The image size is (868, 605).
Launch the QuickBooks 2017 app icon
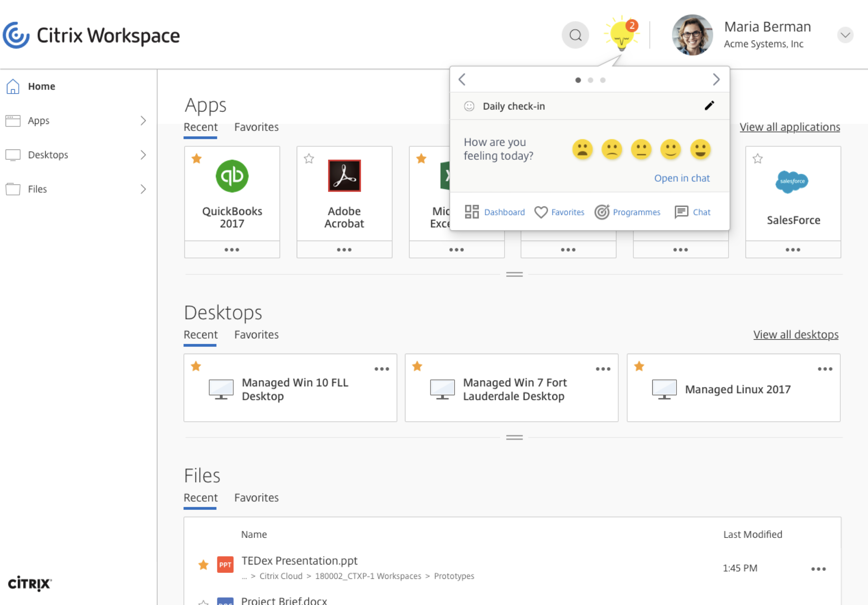(x=232, y=176)
